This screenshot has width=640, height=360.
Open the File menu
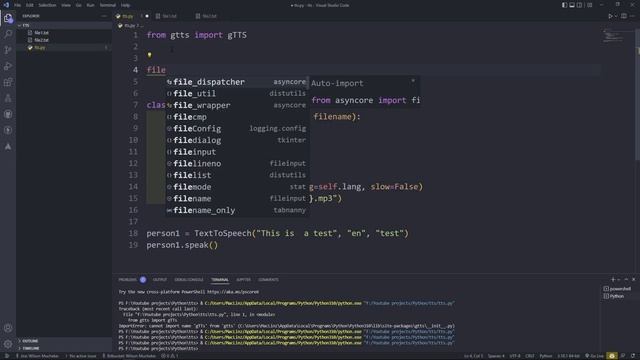click(18, 5)
